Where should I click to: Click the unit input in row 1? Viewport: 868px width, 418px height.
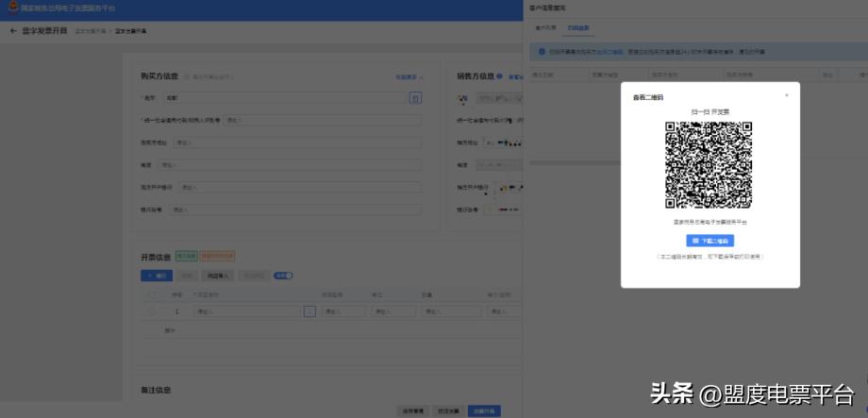click(x=393, y=311)
